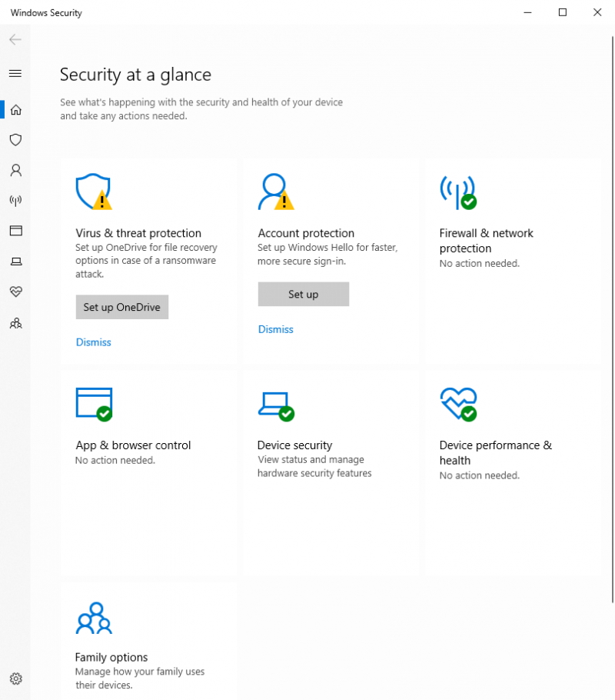Open App & browser control heading
The height and width of the screenshot is (700, 615).
click(x=133, y=445)
